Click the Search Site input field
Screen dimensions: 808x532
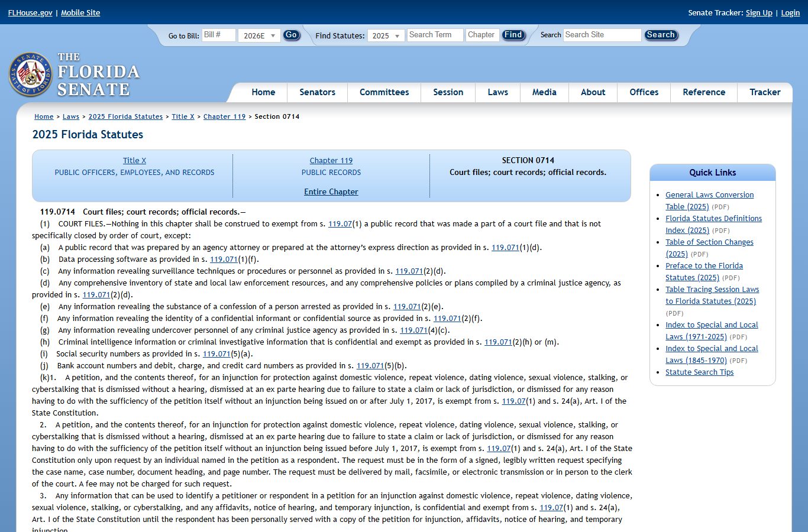(602, 35)
